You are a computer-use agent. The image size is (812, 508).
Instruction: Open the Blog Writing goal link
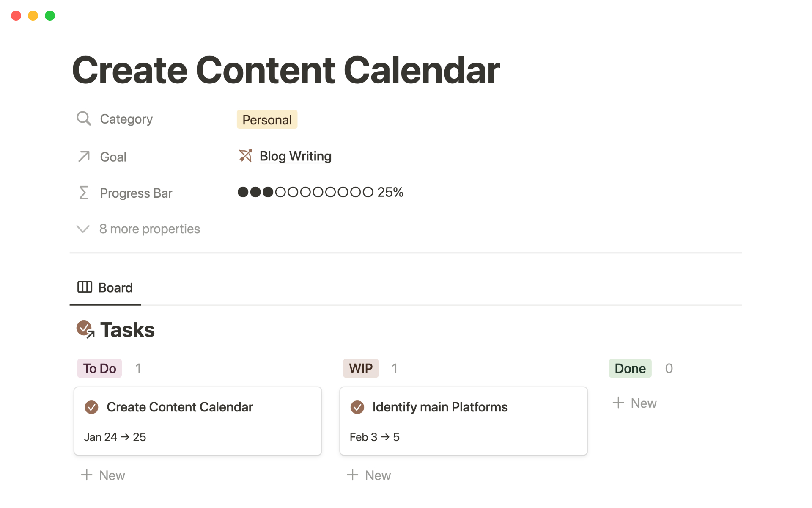tap(295, 156)
